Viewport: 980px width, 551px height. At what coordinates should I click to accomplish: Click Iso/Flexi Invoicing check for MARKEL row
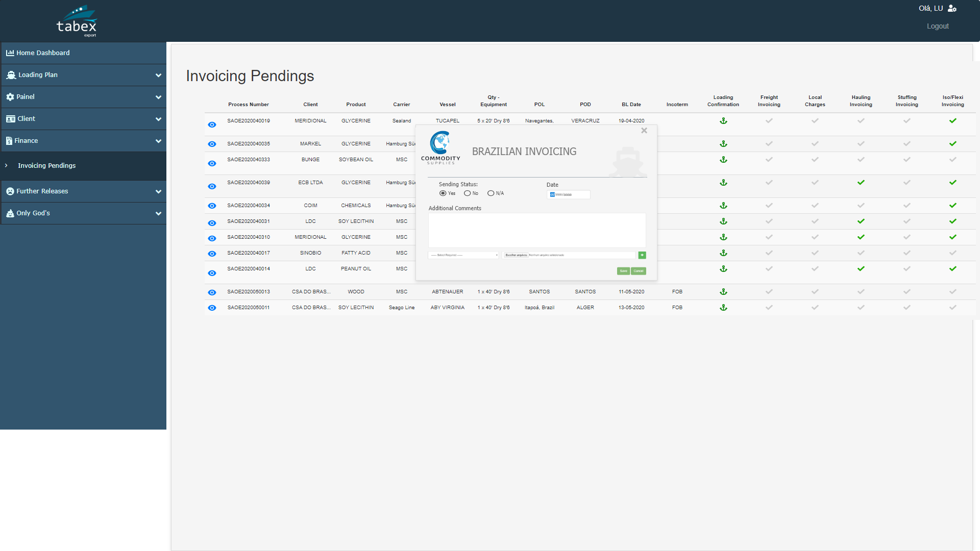[x=952, y=144]
